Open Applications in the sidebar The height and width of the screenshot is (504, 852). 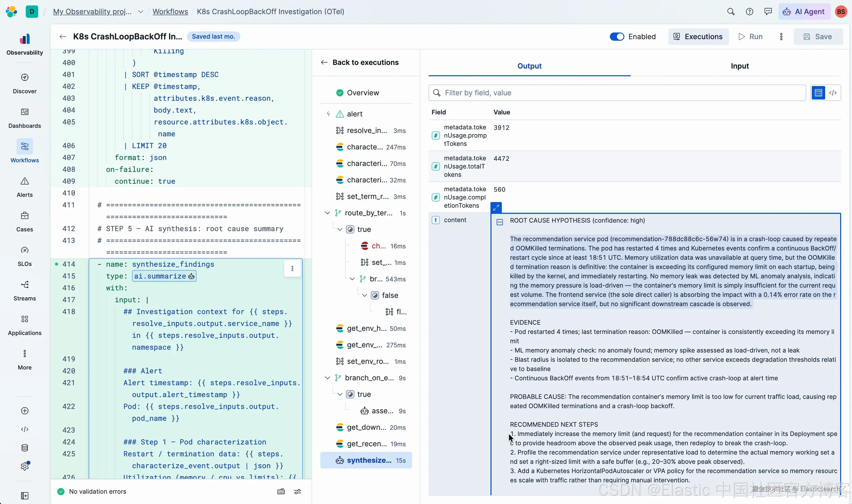[25, 325]
